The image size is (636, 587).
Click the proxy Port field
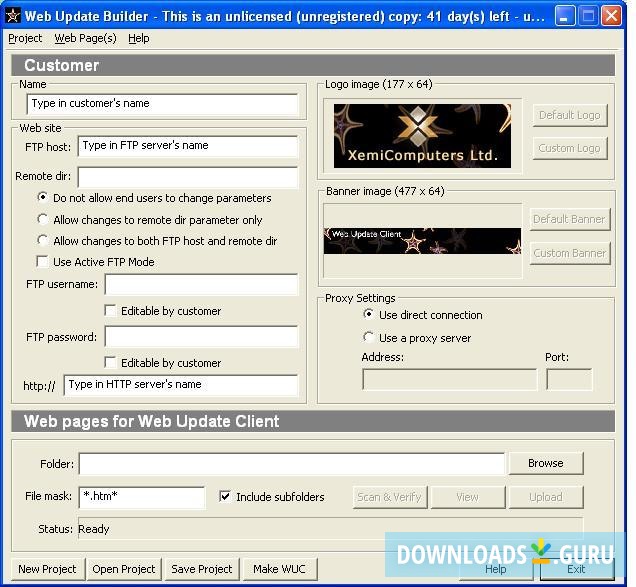coord(569,380)
